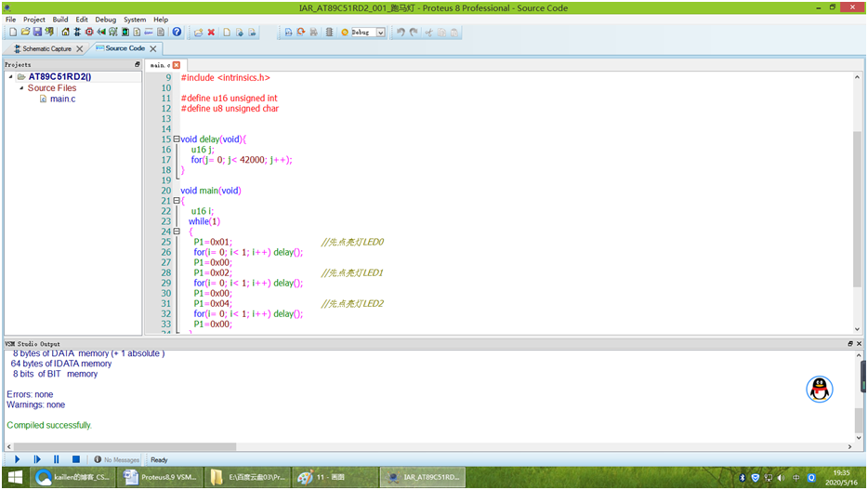
Task: Click the Redo arrow icon
Action: coord(414,33)
